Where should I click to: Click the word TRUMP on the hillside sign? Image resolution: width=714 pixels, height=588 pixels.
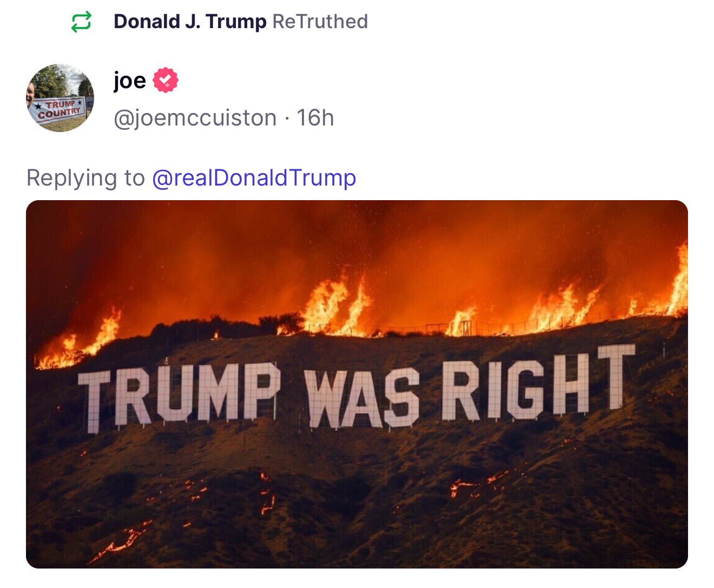point(179,396)
